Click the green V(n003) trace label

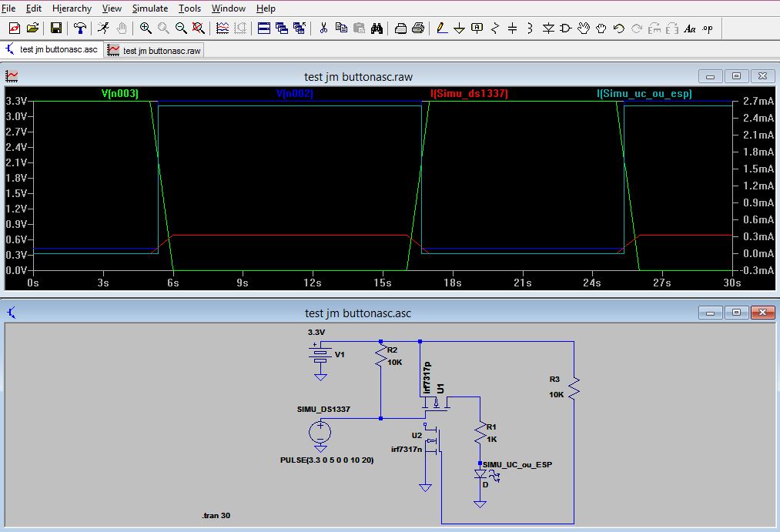(x=120, y=94)
